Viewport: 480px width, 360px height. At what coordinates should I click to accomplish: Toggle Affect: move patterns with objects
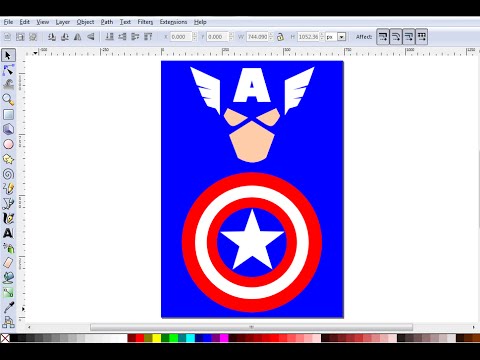click(x=422, y=37)
